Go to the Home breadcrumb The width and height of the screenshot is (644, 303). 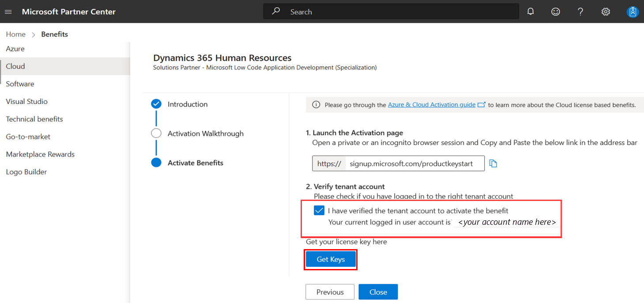click(15, 34)
